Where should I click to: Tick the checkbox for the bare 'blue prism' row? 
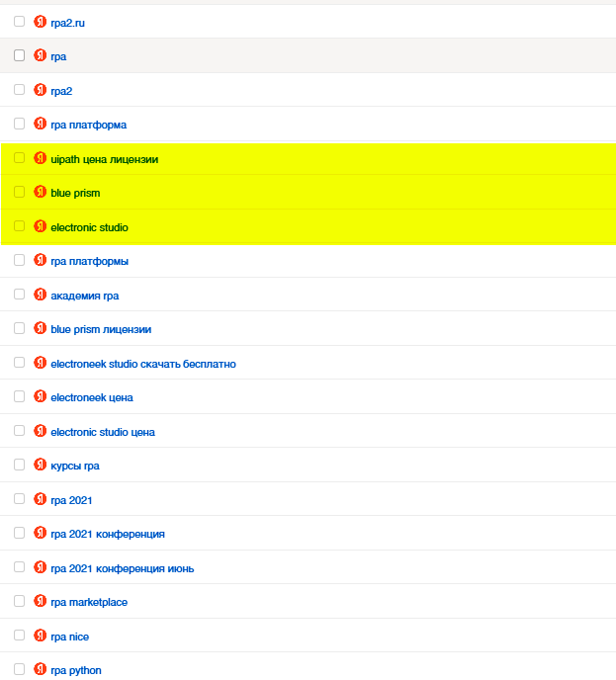(19, 192)
